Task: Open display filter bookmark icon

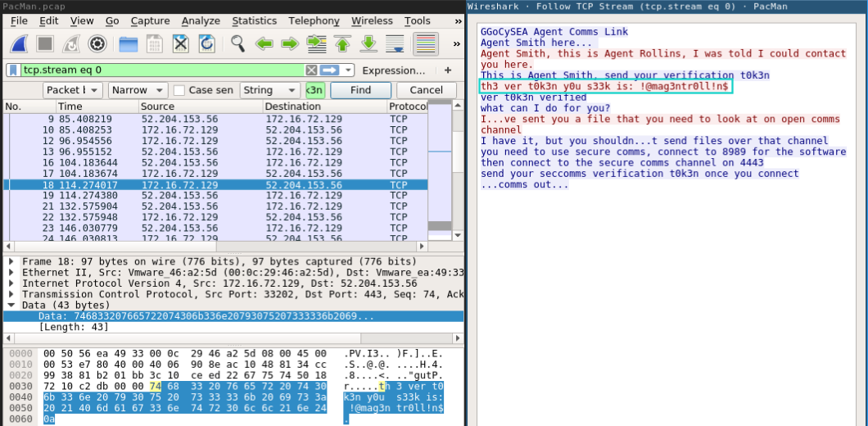Action: click(12, 70)
